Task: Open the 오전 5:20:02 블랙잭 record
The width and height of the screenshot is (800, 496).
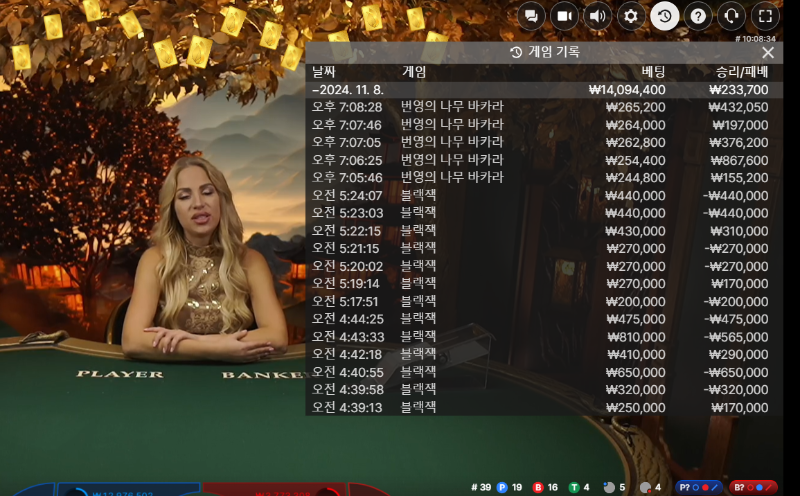Action: coord(544,266)
